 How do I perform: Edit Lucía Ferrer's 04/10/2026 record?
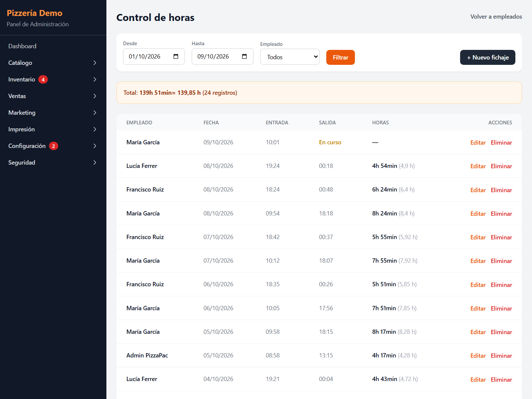coord(478,380)
